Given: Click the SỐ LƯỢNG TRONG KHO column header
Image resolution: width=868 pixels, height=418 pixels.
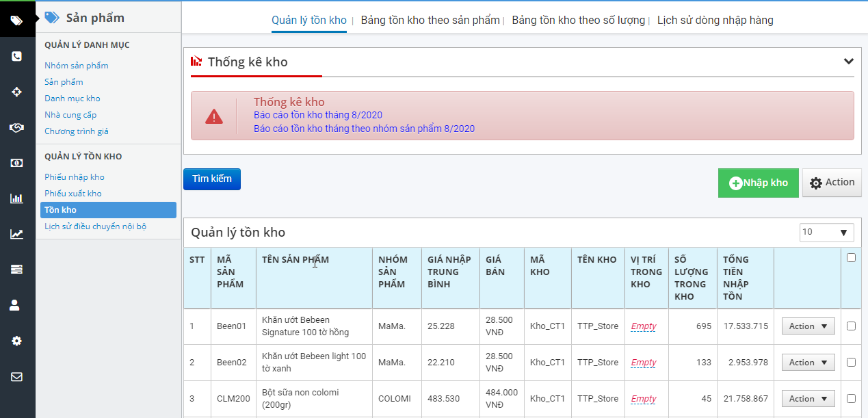Looking at the screenshot, I should (692, 278).
